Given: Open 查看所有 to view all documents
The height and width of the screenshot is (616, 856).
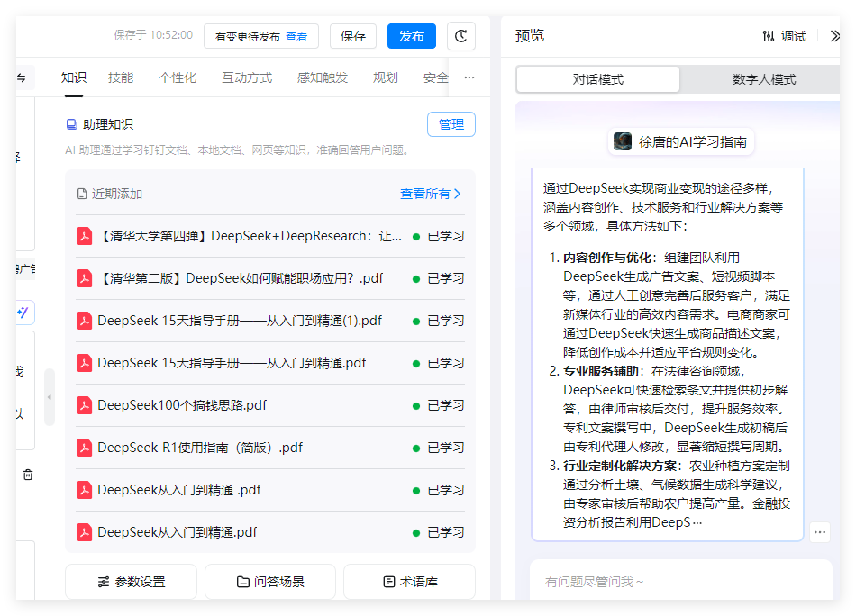Looking at the screenshot, I should coord(430,194).
